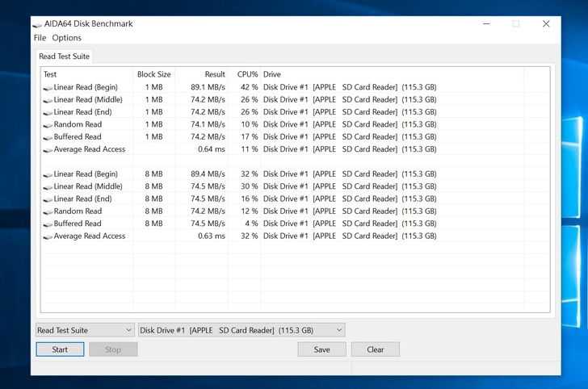588x389 pixels.
Task: Minimize the AIDA64 Disk Benchmark window
Action: point(486,24)
